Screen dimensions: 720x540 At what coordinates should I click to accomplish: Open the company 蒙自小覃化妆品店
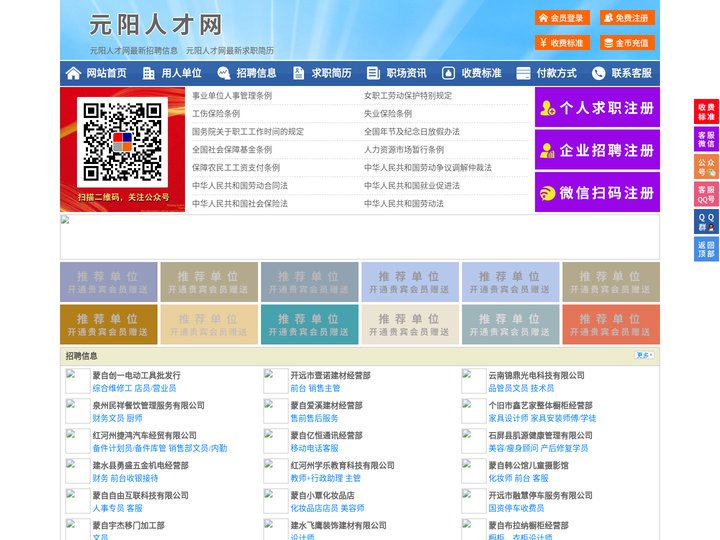[x=322, y=495]
